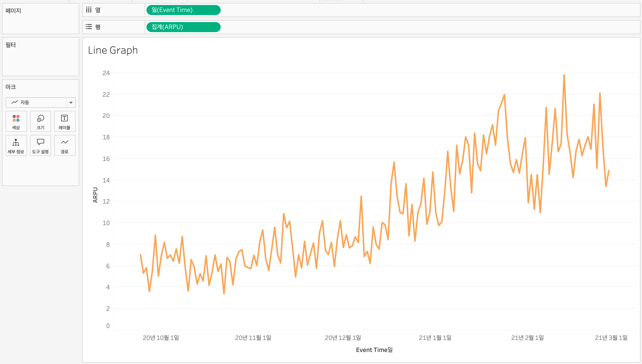Select the 일(Event Time) pill on Columns
This screenshot has width=642, height=364.
click(x=183, y=10)
